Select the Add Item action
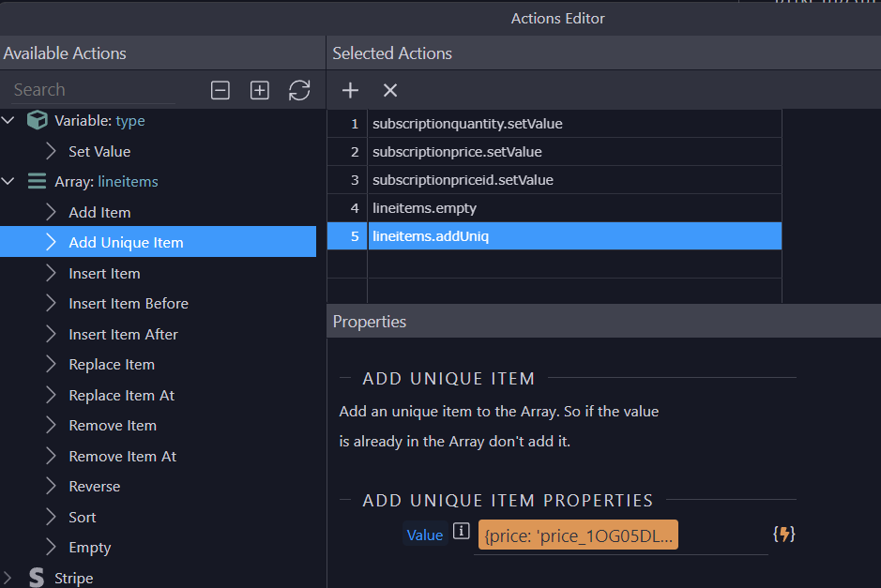 click(99, 213)
